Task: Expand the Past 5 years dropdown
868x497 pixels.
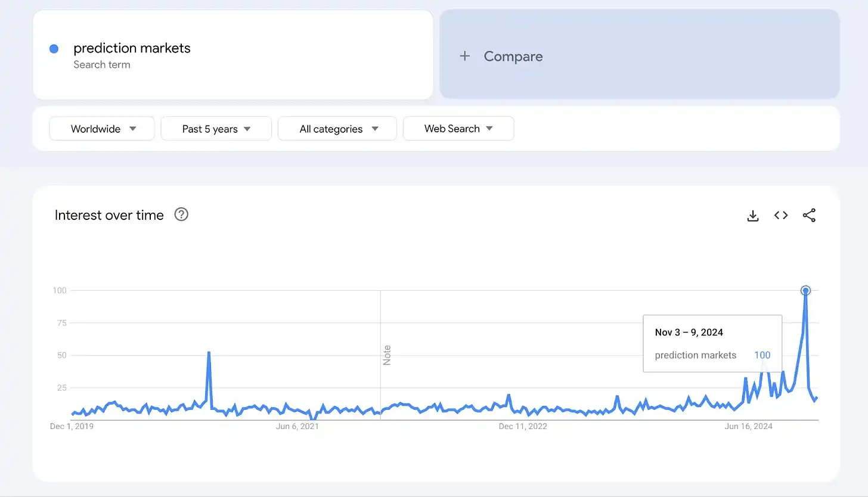Action: (216, 129)
